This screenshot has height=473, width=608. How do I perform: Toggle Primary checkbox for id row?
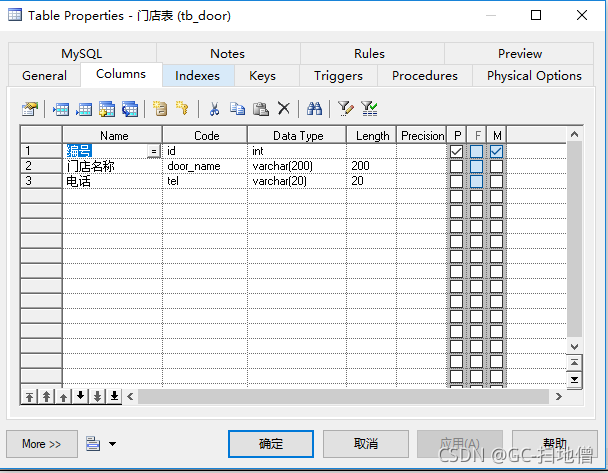tap(456, 151)
